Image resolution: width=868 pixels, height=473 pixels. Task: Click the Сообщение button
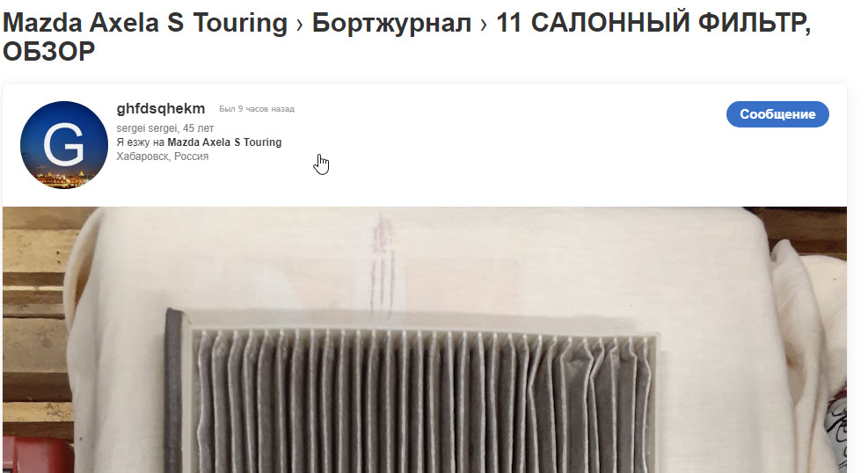777,114
